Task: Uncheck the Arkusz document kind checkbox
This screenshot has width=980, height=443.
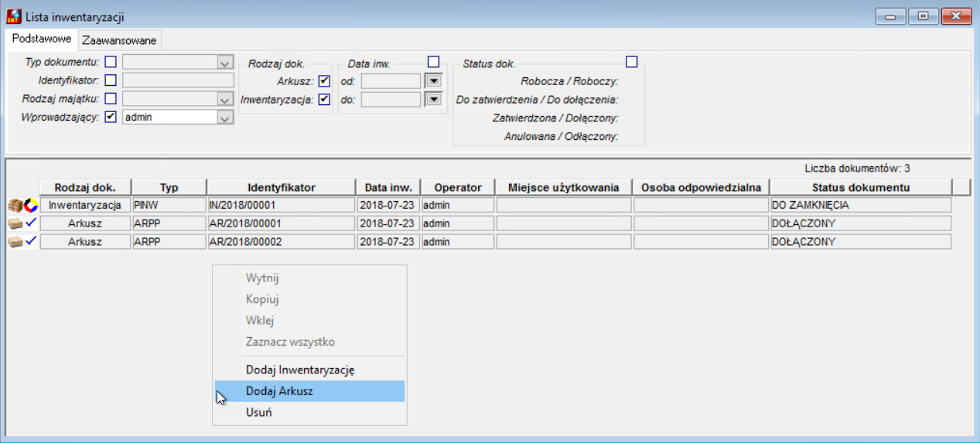Action: point(324,80)
